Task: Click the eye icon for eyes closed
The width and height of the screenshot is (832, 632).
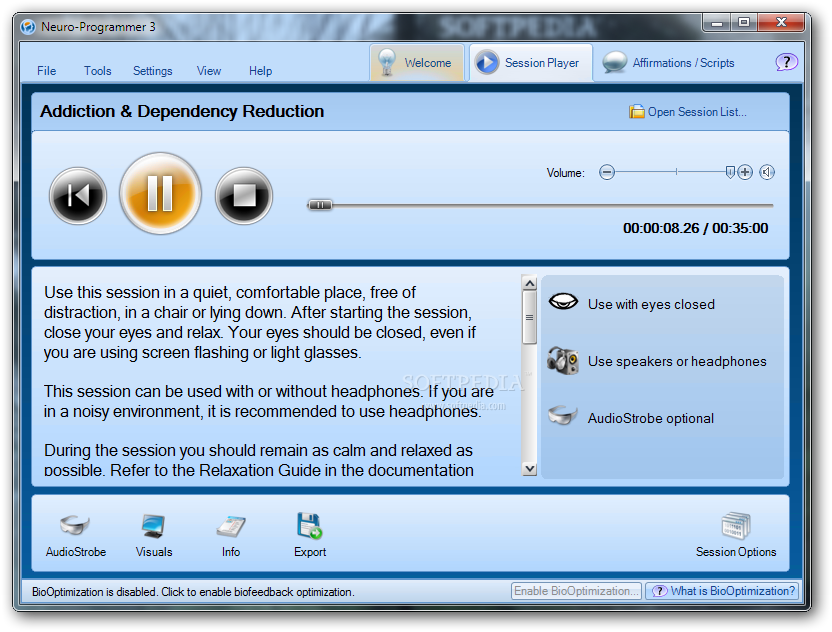Action: (563, 302)
